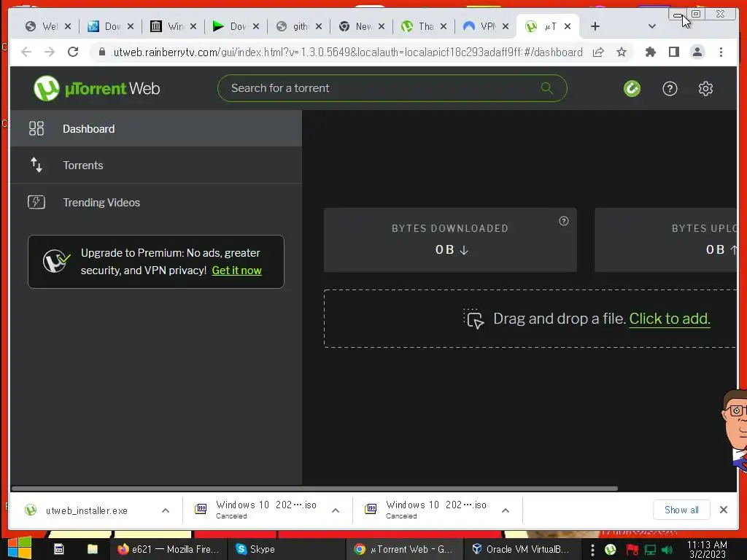Open the Chrome profile avatar
Screen dimensions: 747x560
click(697, 52)
